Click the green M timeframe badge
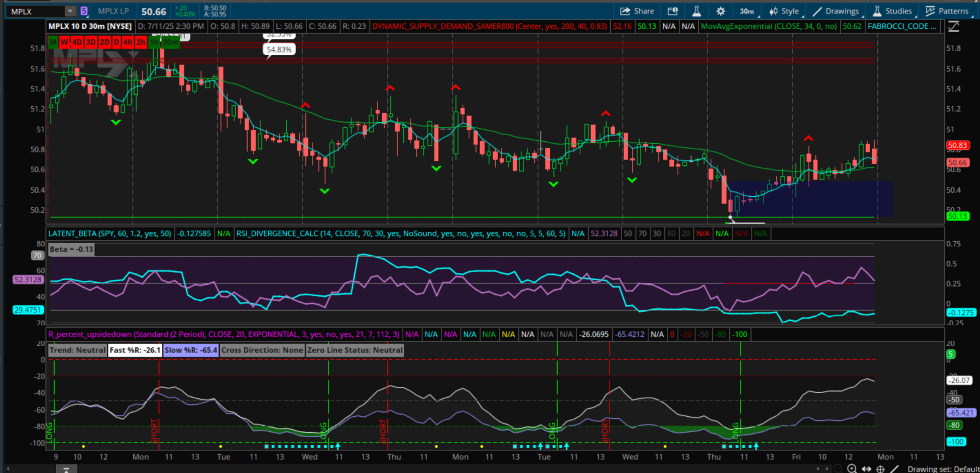Image resolution: width=980 pixels, height=473 pixels. tap(53, 42)
